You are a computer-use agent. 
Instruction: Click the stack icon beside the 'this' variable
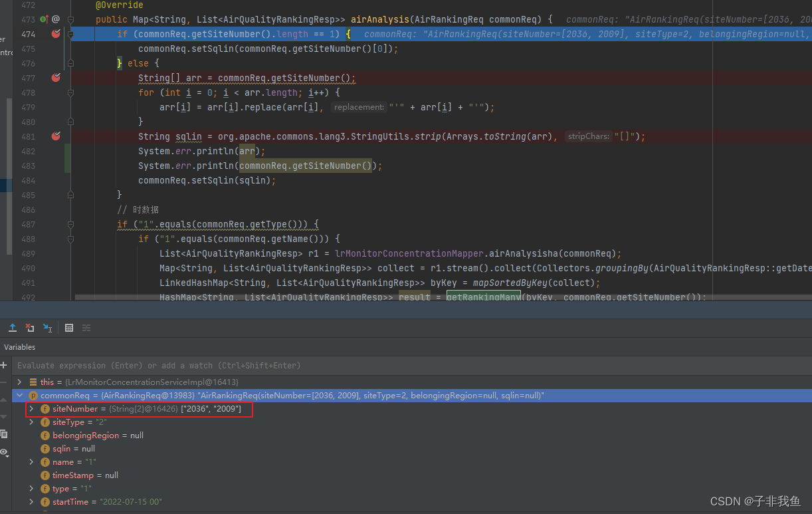(x=33, y=382)
